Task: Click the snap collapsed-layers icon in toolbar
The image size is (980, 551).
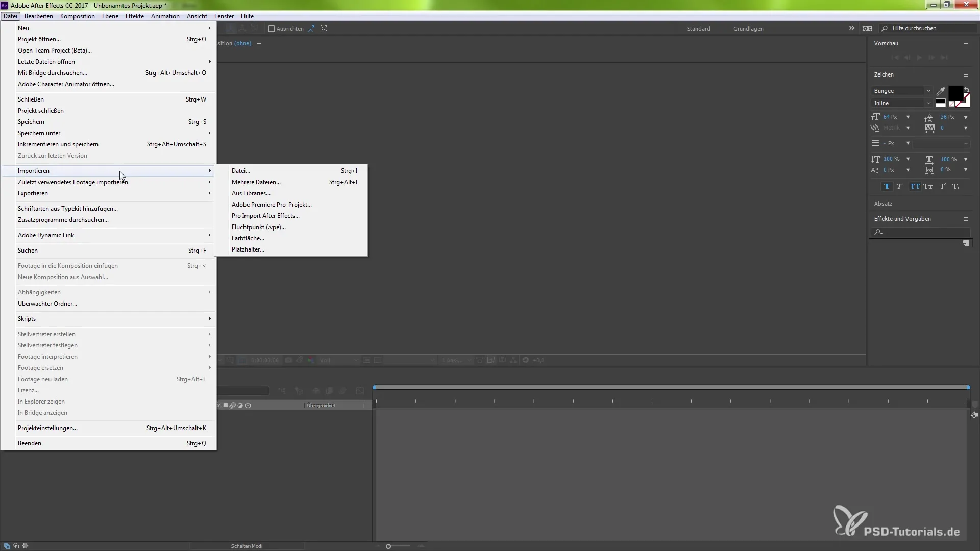Action: [324, 29]
